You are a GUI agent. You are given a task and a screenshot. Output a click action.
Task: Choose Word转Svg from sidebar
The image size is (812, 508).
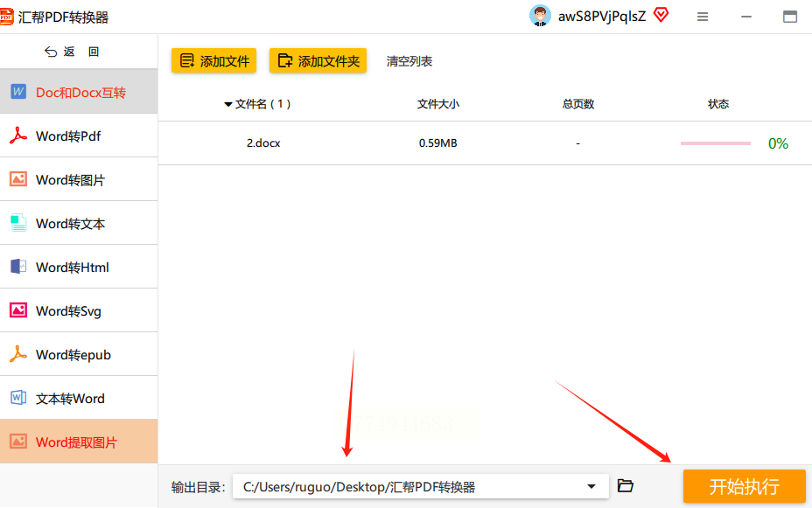79,310
